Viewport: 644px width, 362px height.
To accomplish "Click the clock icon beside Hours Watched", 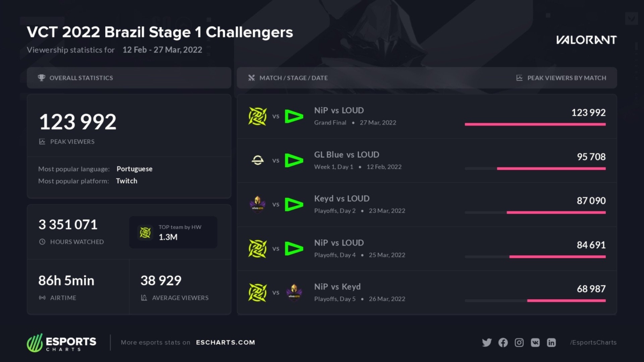I will point(42,242).
